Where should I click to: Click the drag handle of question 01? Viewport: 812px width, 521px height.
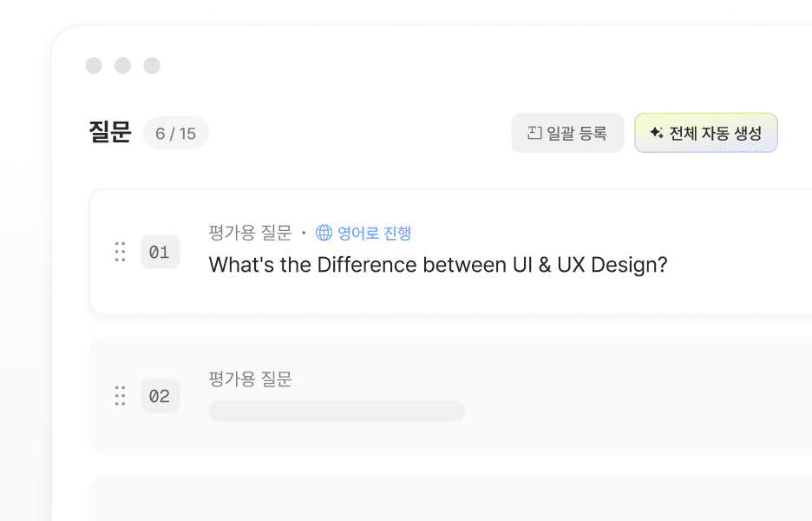coord(120,252)
